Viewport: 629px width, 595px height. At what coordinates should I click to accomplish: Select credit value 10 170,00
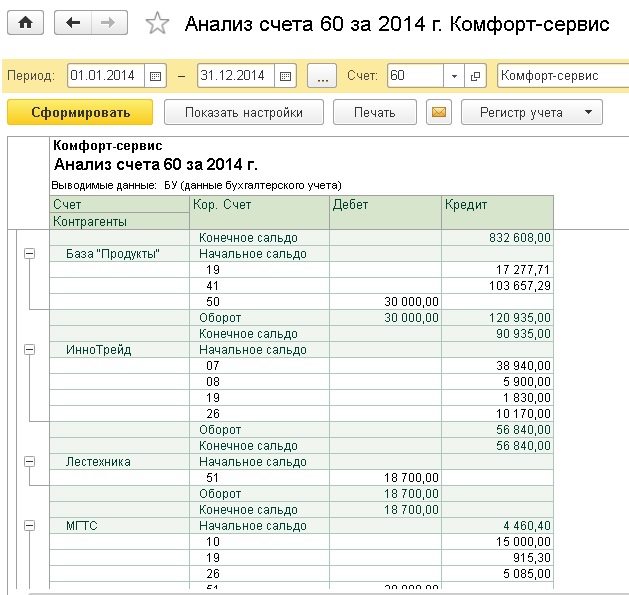[497, 414]
